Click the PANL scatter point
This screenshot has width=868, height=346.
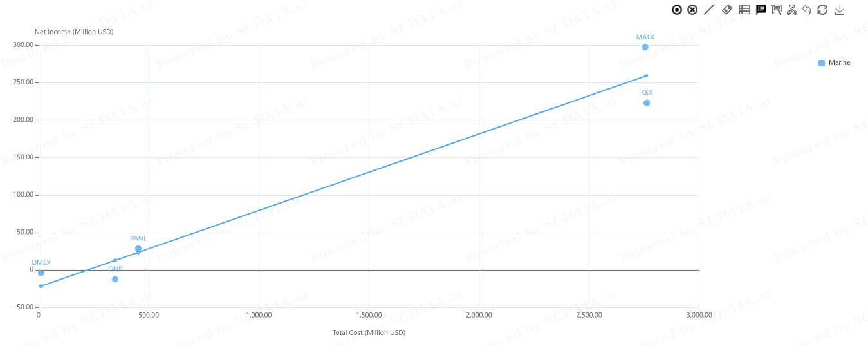point(138,249)
